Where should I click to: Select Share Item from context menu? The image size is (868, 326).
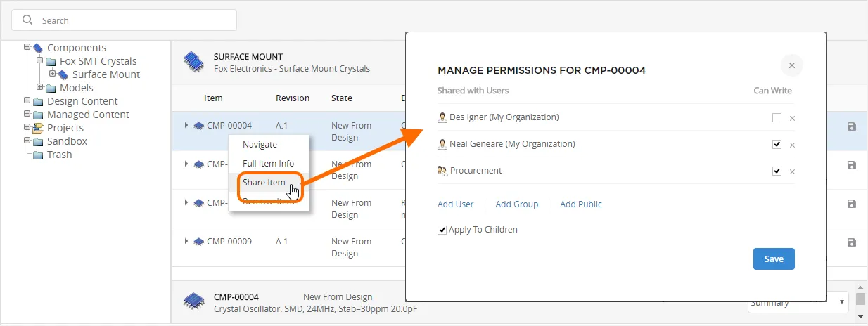(264, 183)
